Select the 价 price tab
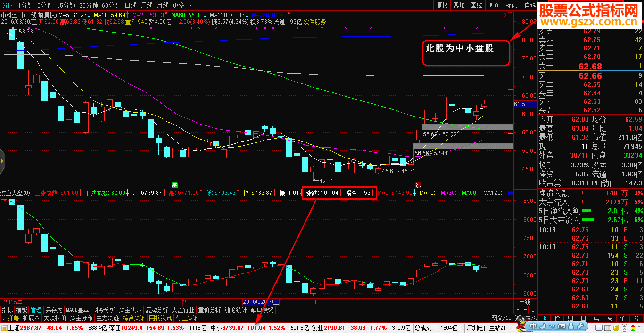This screenshot has height=333, width=644. coord(557,318)
